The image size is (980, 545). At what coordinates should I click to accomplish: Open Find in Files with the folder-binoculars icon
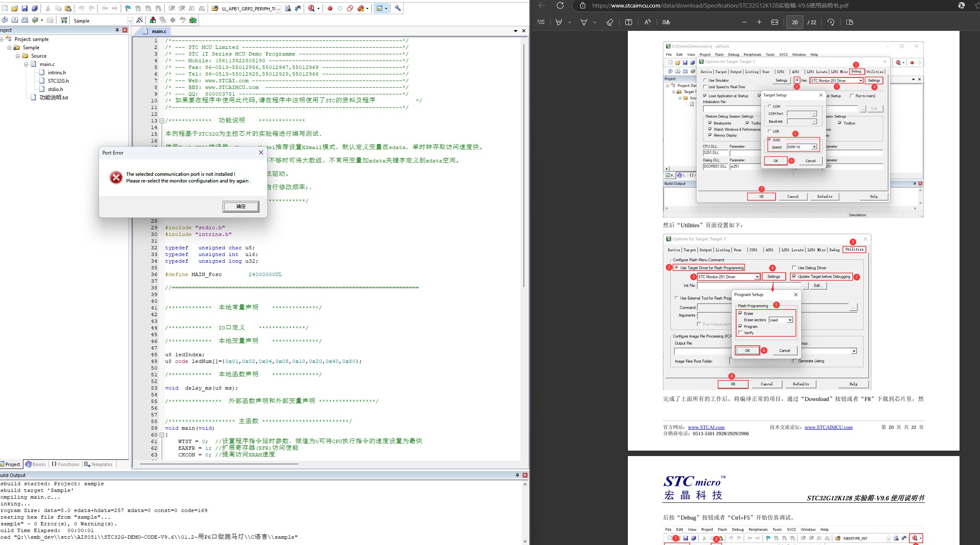coord(215,8)
